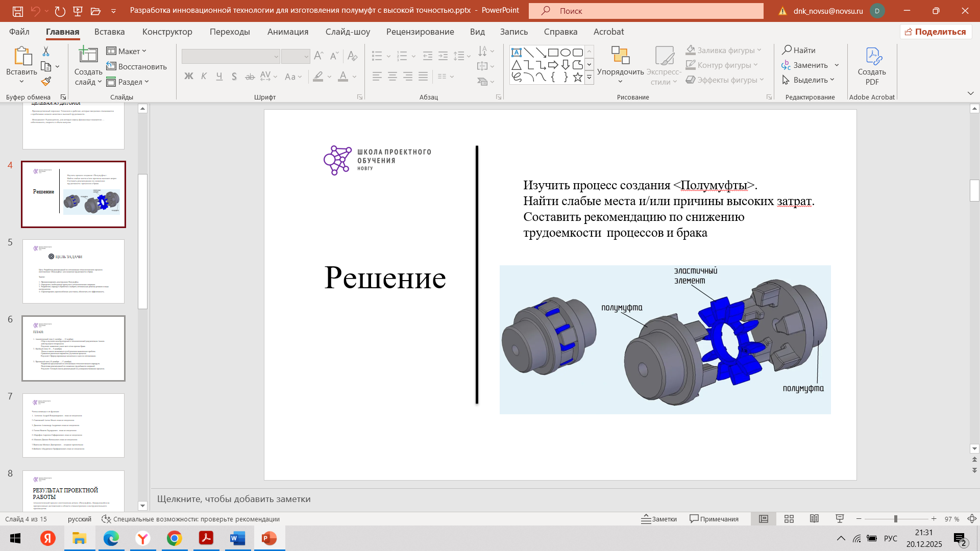980x551 pixels.
Task: Select slide 6 thumbnail
Action: 73,348
